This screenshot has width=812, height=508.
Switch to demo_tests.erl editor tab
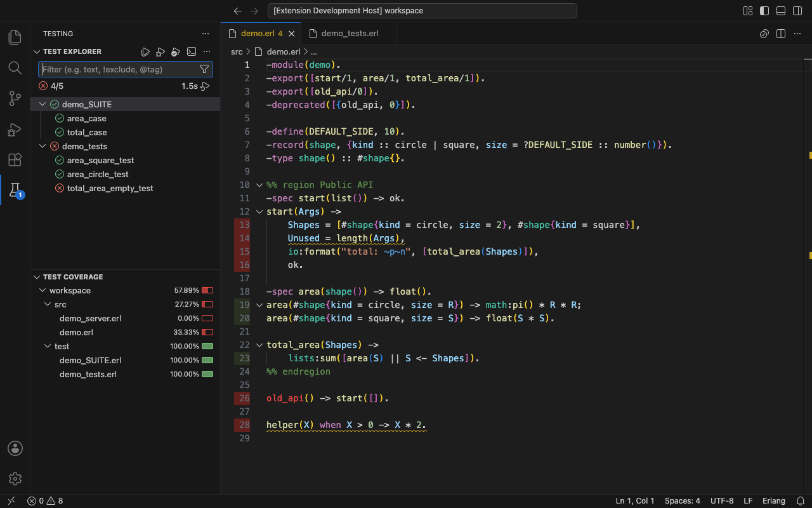click(350, 34)
